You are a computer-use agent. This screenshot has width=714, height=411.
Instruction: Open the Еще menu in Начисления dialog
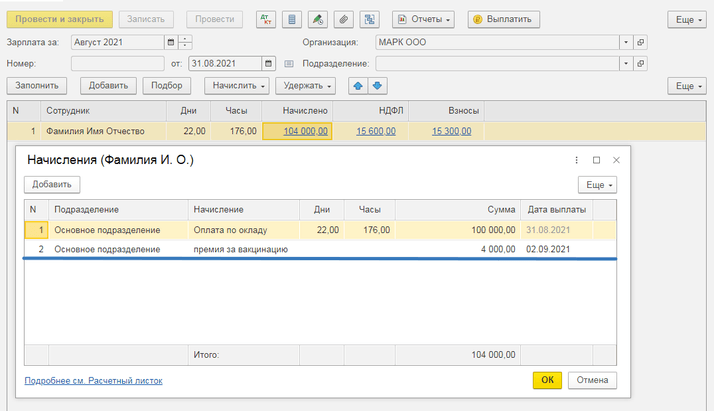[x=597, y=185]
